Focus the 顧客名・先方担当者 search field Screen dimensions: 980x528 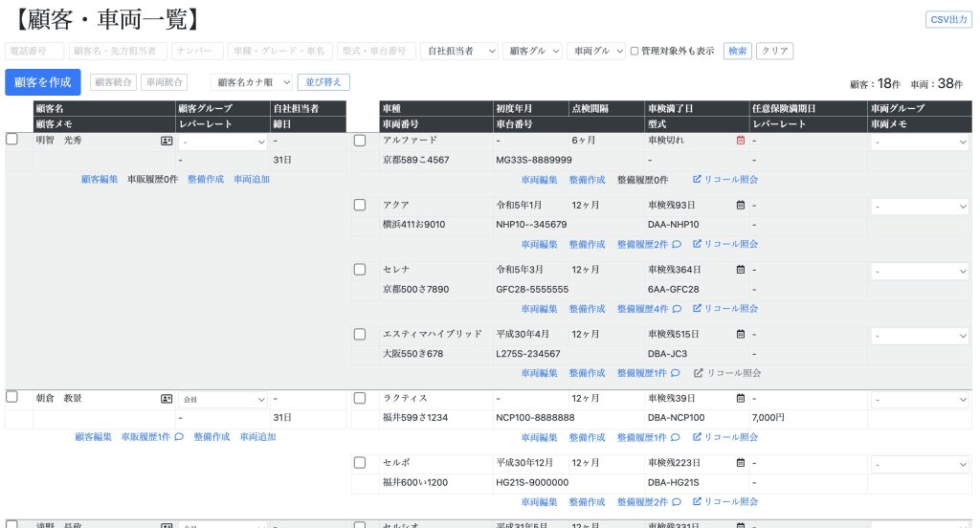click(118, 52)
